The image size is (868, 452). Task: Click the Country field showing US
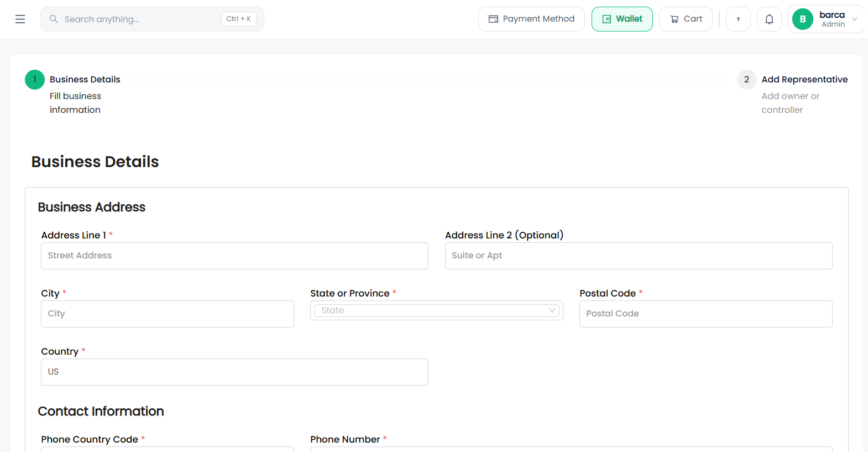[234, 372]
